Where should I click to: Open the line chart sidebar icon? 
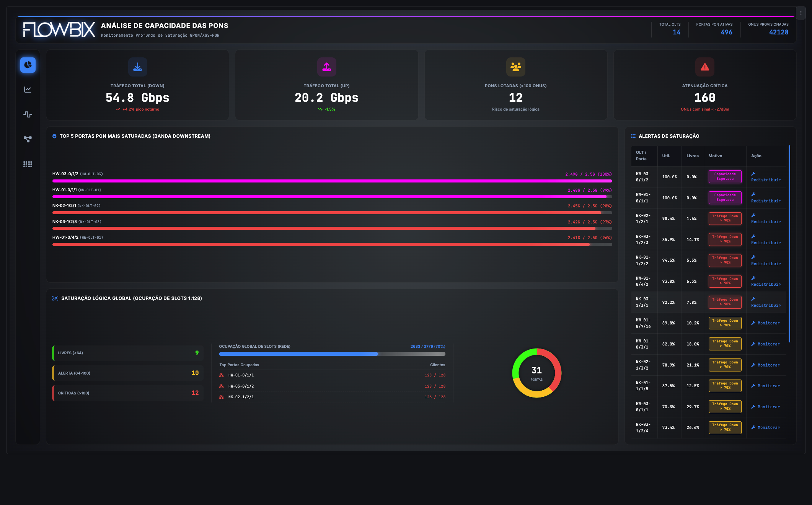click(28, 90)
